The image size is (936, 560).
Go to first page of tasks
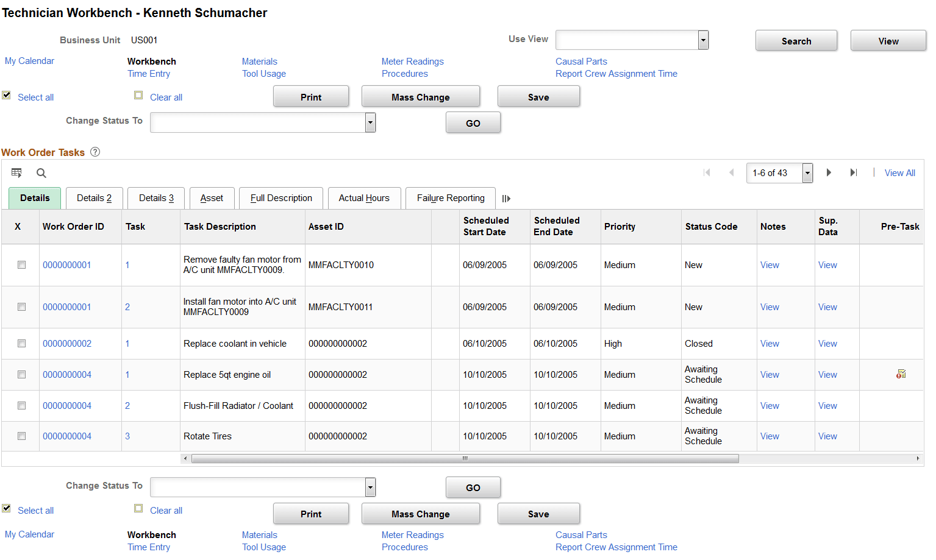pos(707,172)
